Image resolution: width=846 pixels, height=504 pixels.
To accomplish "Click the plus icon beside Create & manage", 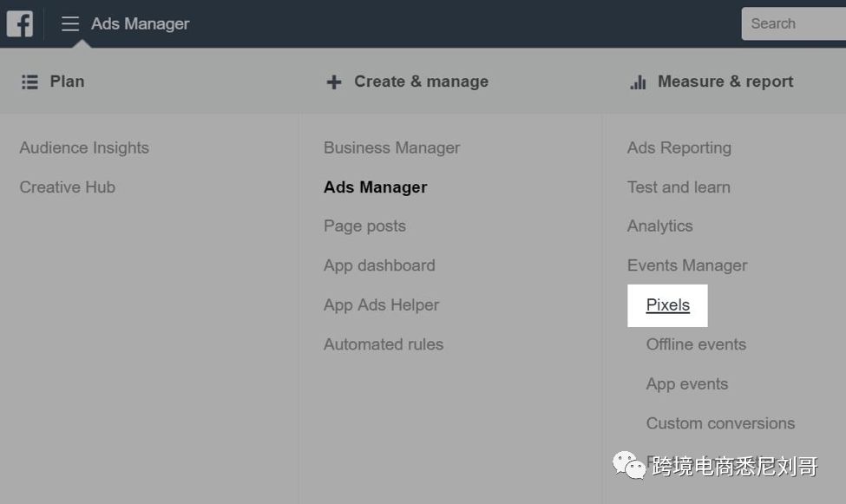I will (333, 82).
